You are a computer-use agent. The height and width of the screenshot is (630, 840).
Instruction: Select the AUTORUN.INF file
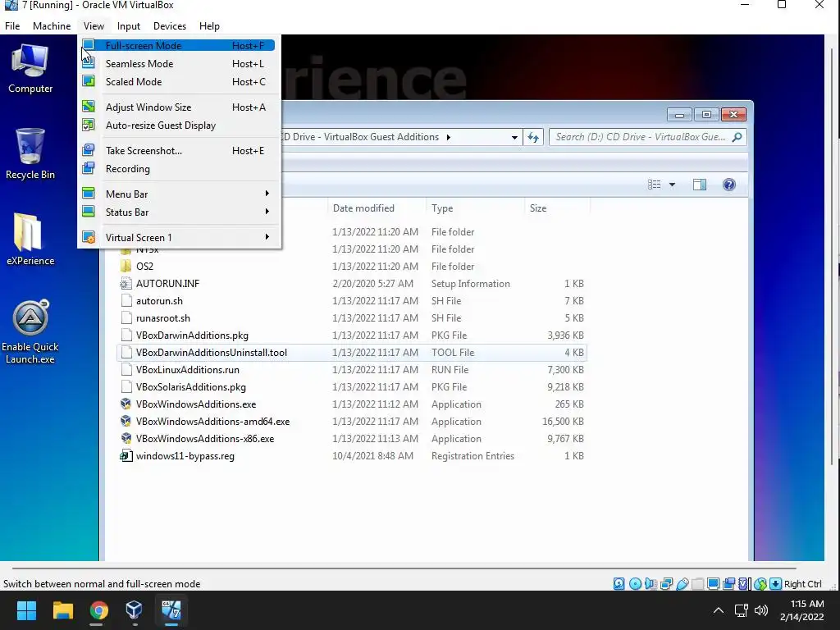(x=351, y=283)
